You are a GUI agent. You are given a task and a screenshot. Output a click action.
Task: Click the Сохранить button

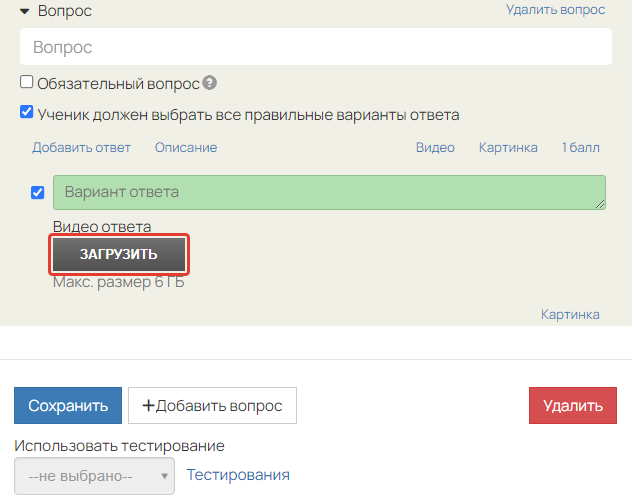pyautogui.click(x=68, y=406)
